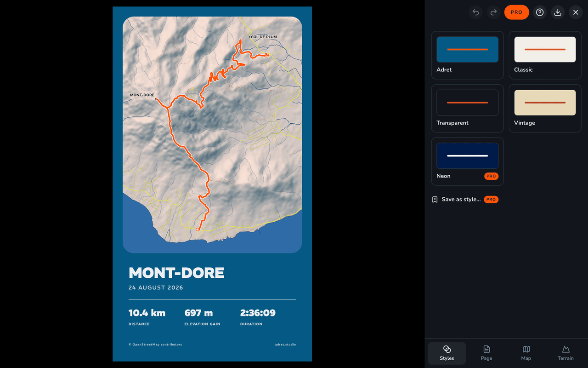This screenshot has width=588, height=368.
Task: Click the redo arrow icon
Action: [x=494, y=12]
